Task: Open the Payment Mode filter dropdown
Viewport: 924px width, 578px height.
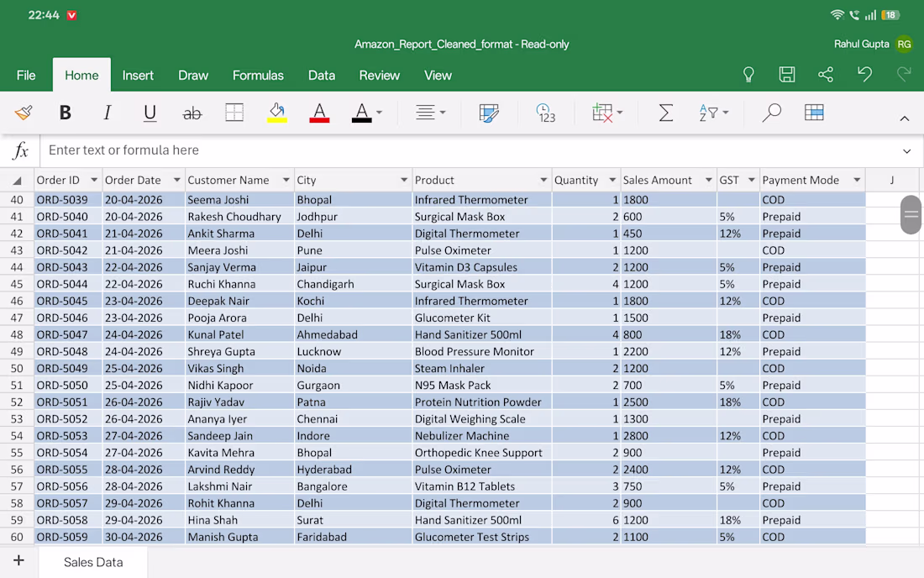Action: coord(857,180)
